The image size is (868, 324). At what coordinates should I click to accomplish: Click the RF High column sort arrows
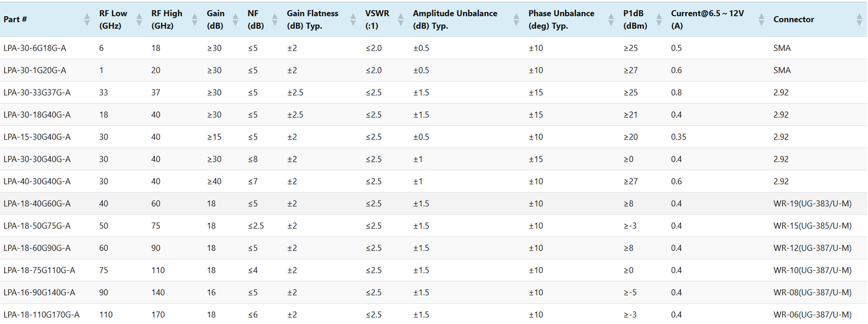click(195, 20)
